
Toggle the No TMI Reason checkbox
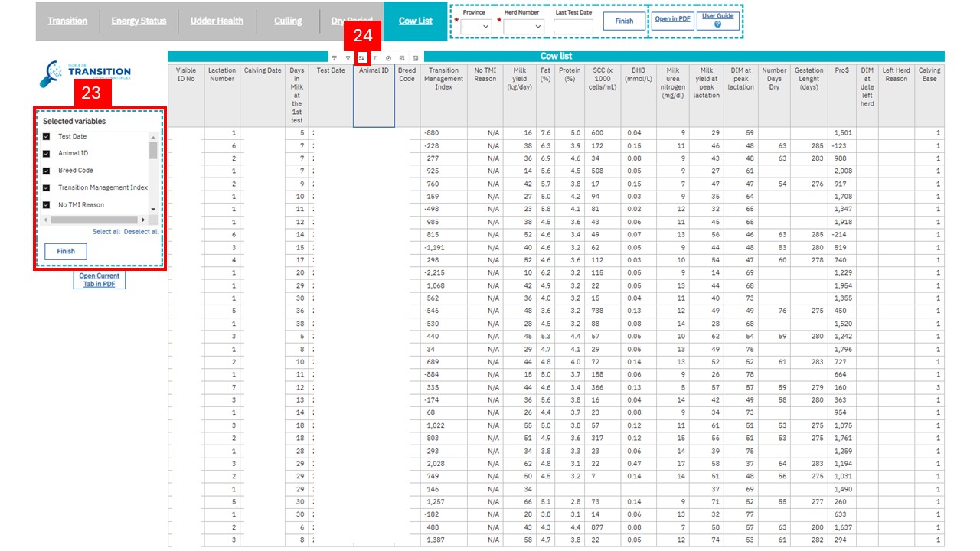click(x=47, y=205)
